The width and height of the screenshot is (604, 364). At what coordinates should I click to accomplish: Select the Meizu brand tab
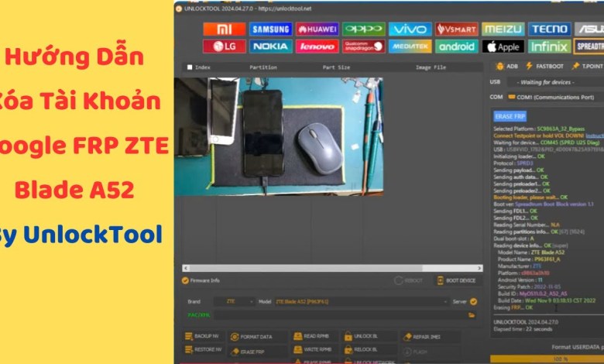coord(503,29)
